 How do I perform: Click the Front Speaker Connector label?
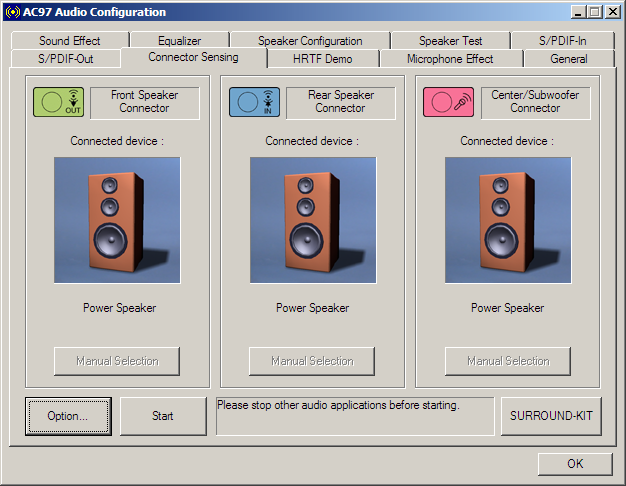click(x=145, y=103)
